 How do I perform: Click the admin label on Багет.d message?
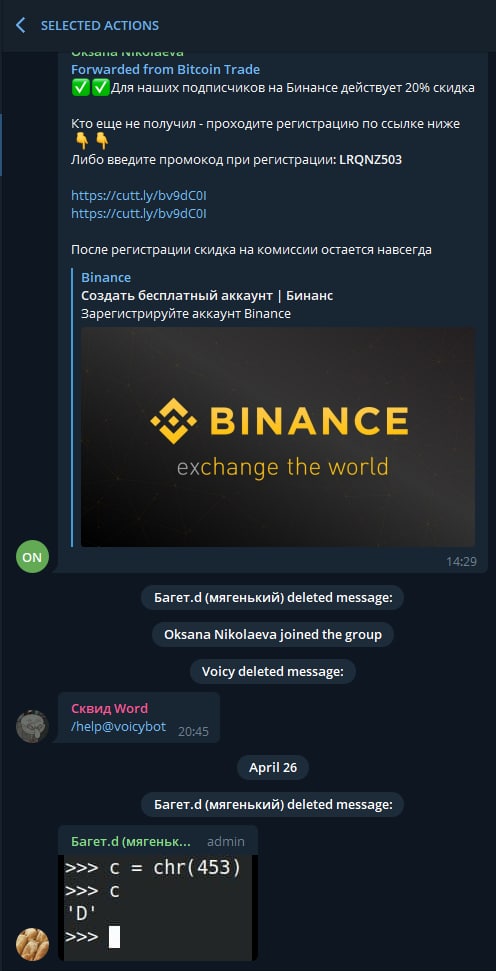click(x=226, y=842)
